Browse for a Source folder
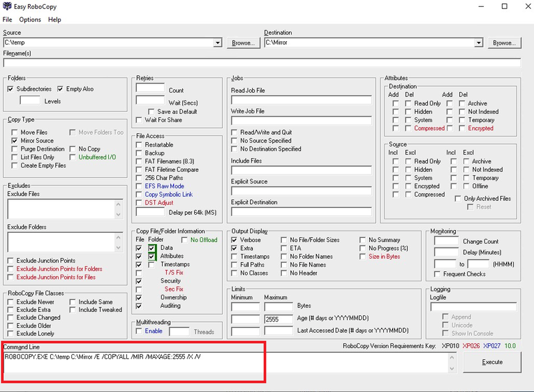Image resolution: width=534 pixels, height=392 pixels. (242, 42)
